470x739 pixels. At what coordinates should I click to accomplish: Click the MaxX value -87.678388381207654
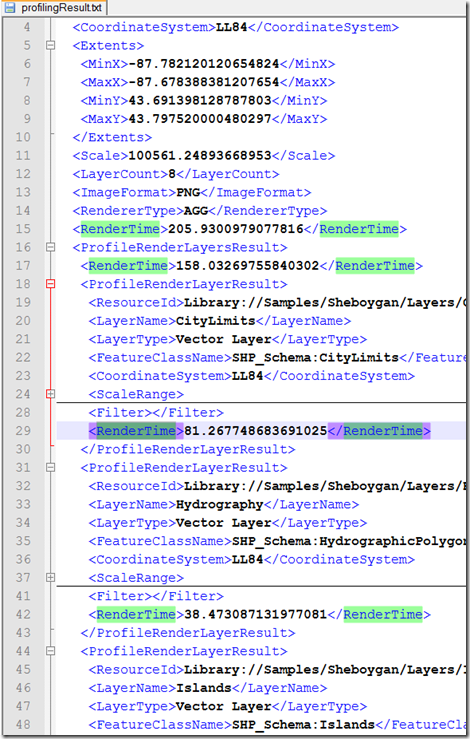(x=204, y=82)
